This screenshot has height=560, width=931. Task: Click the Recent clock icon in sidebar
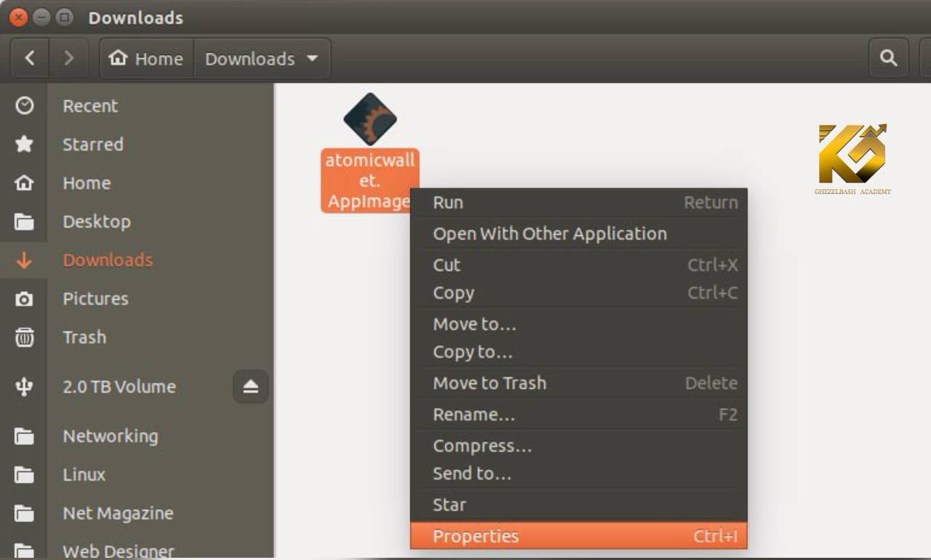[24, 106]
